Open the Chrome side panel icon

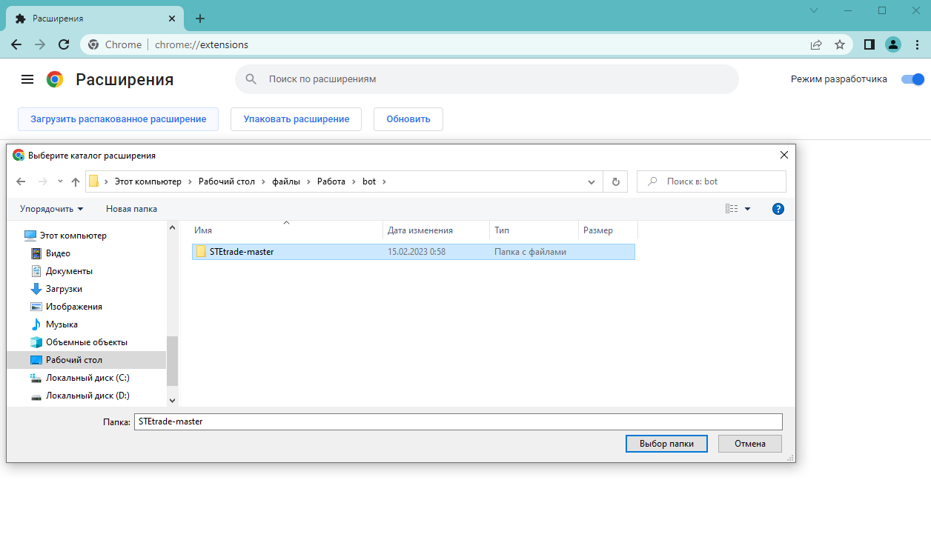(x=869, y=44)
